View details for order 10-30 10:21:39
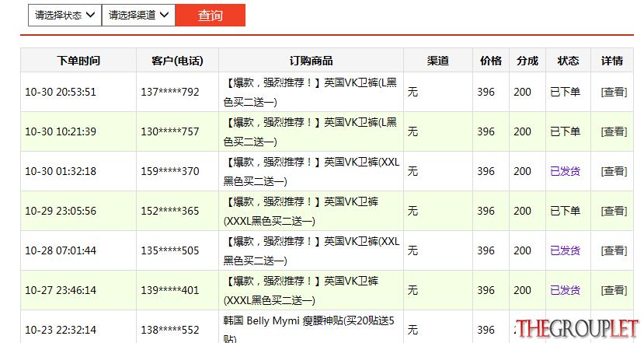The width and height of the screenshot is (644, 343). (614, 131)
